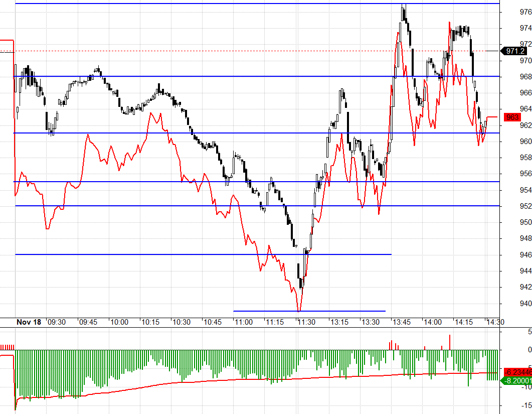Click the dotted horizontal line at 971.2
Screen dimensions: 532x414
(251, 51)
